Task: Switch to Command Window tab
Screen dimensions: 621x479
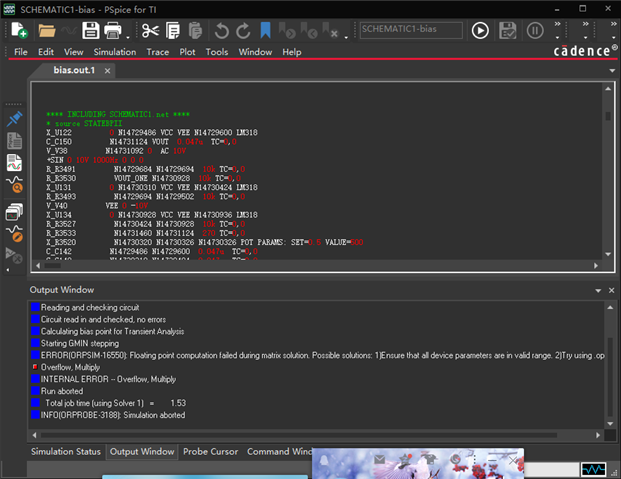Action: pyautogui.click(x=279, y=452)
